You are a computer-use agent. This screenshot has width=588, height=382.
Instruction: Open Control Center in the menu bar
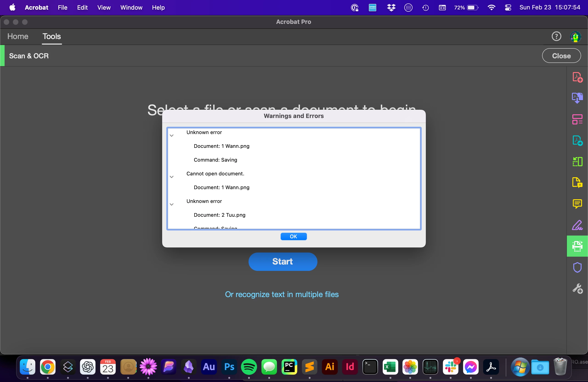coord(508,8)
